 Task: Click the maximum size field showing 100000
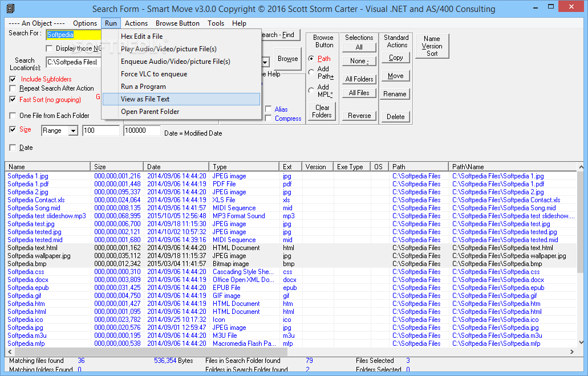tap(142, 130)
